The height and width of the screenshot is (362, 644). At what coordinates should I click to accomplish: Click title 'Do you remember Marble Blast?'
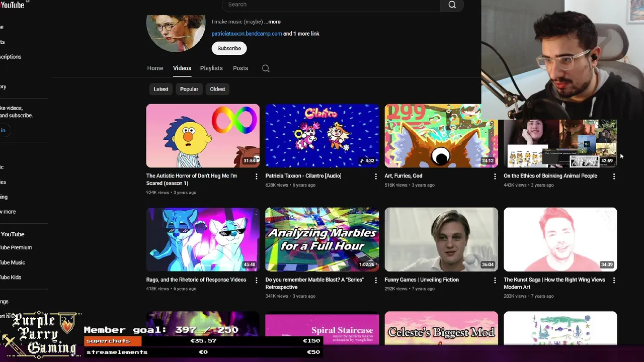click(x=314, y=283)
